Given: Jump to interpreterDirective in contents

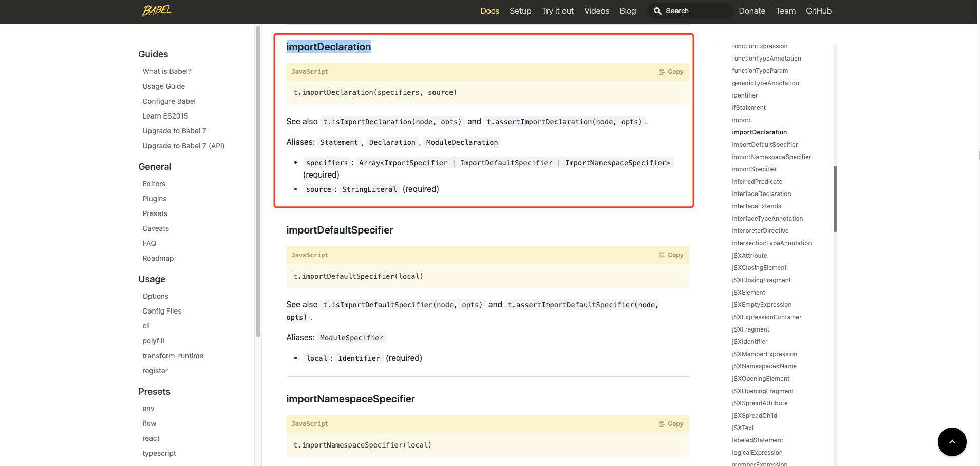Looking at the screenshot, I should 760,231.
